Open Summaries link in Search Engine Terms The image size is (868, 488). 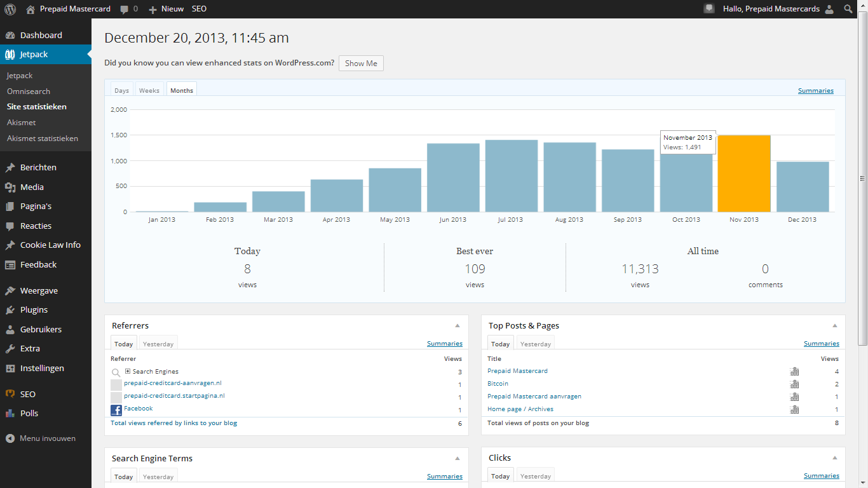[x=445, y=477]
